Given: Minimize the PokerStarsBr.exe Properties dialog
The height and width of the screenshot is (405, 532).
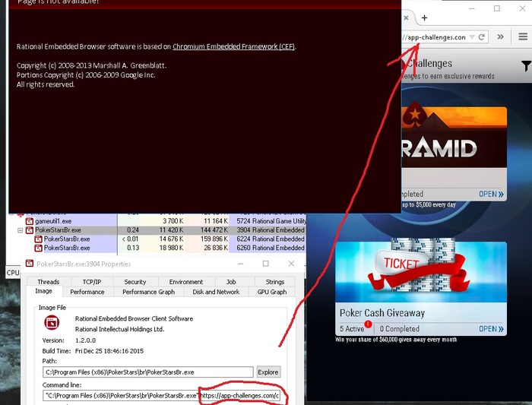Looking at the screenshot, I should 241,264.
